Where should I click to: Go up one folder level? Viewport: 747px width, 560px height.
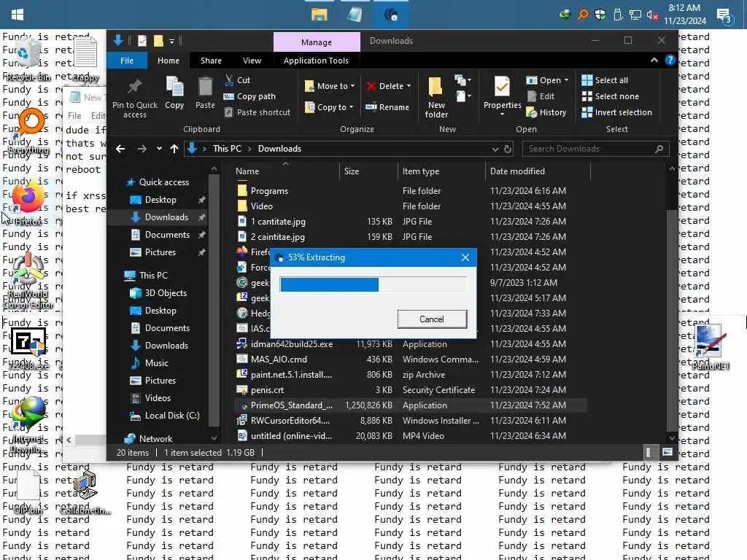pos(174,149)
